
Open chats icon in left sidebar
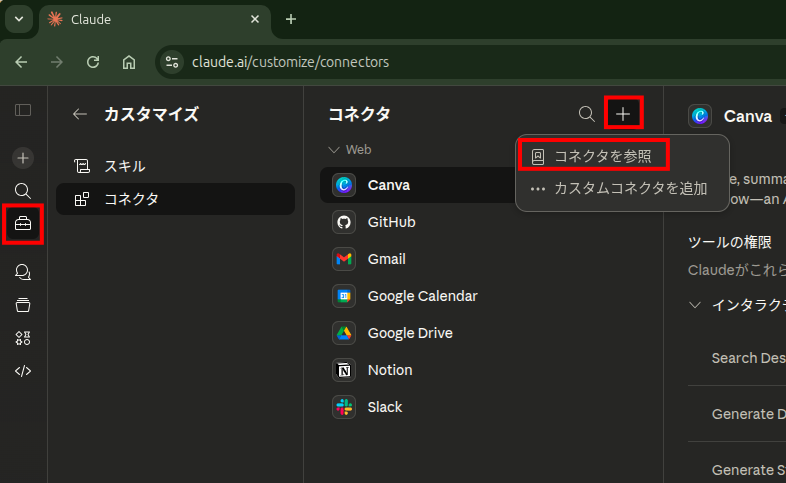pos(23,271)
